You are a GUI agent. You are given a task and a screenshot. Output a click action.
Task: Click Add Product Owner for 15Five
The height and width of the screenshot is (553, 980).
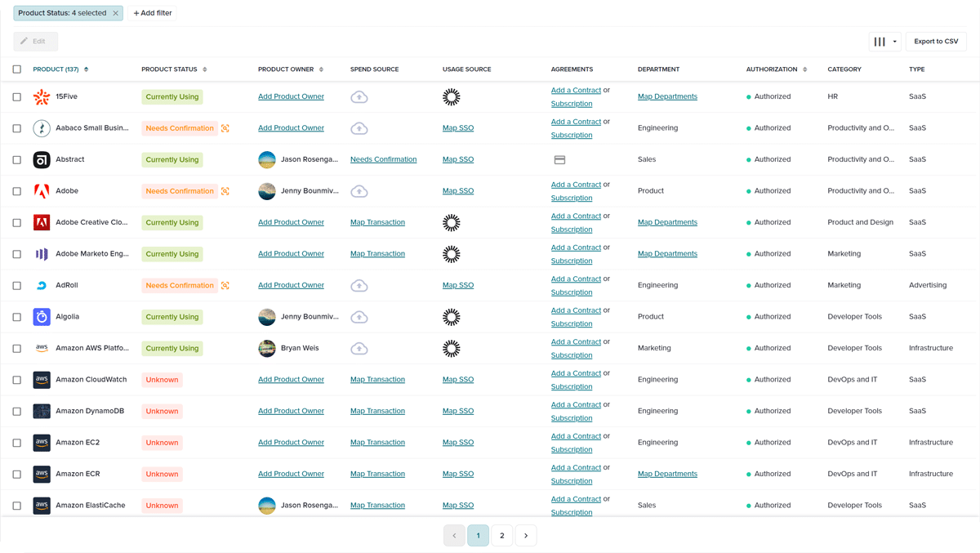click(291, 97)
